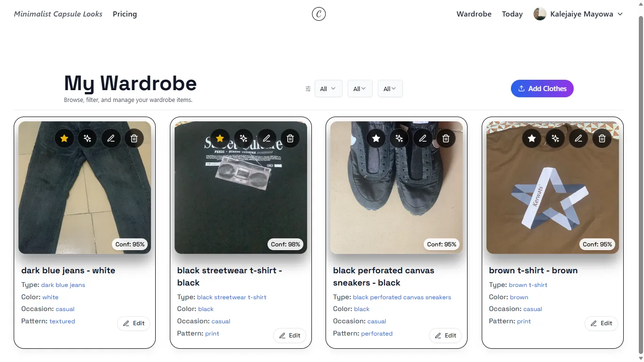Open the Today nav item
This screenshot has height=362, width=644.
click(512, 14)
